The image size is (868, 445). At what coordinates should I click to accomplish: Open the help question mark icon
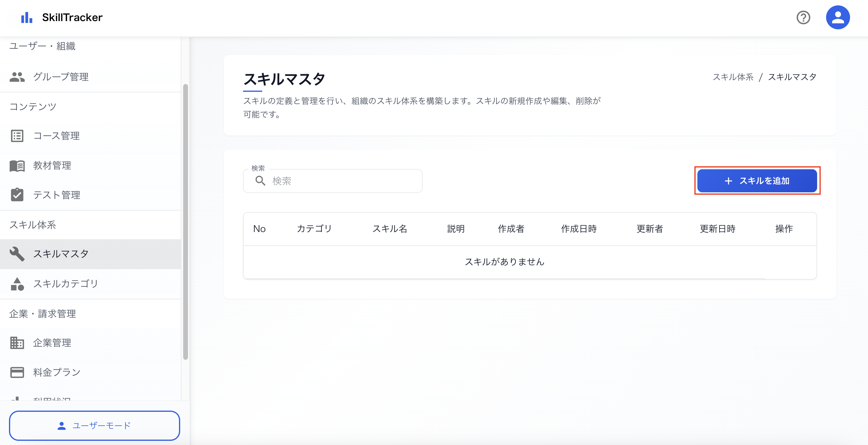[x=803, y=17]
